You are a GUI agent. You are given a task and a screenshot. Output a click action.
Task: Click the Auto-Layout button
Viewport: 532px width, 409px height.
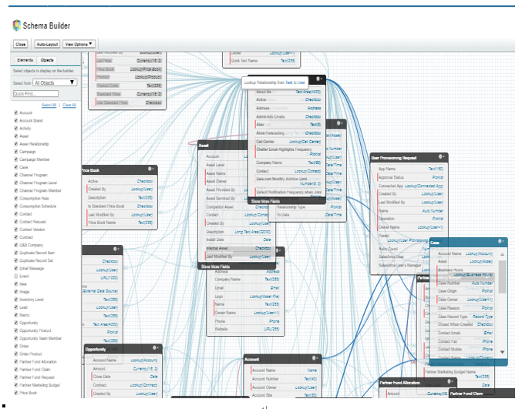47,44
